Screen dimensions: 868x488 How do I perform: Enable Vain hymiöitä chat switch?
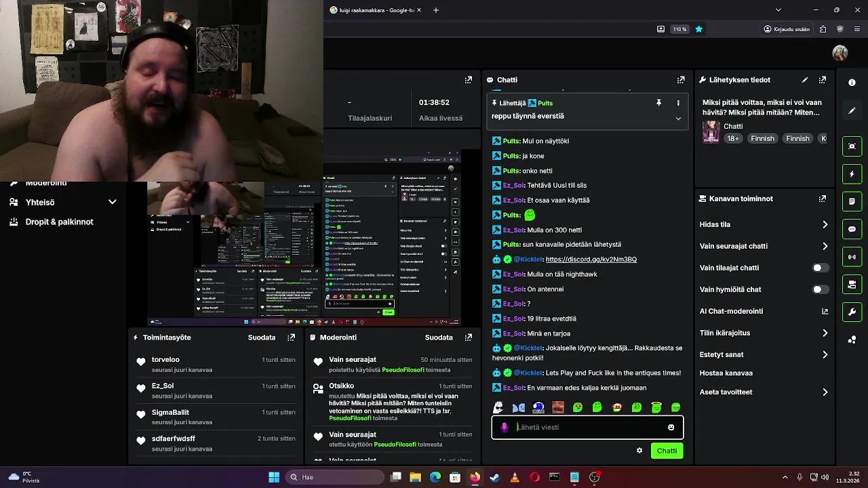(x=820, y=289)
